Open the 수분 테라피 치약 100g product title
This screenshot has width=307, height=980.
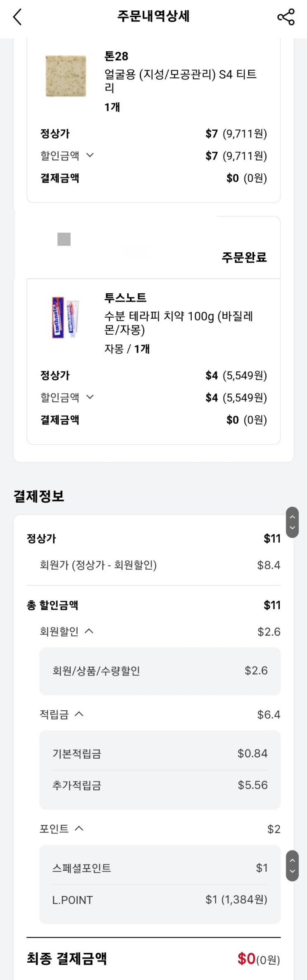178,323
